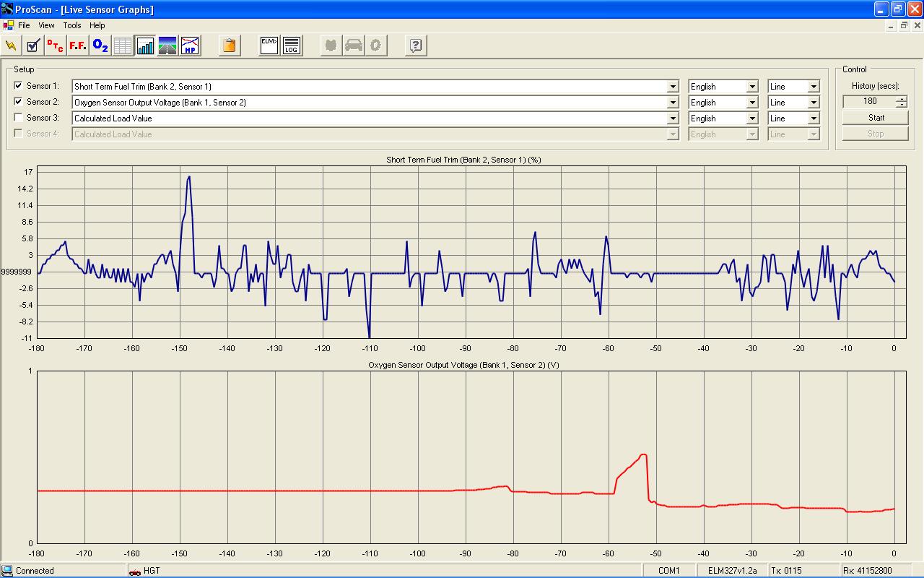Open Freeze Frame (F.F.) data view
Screen dimensions: 924x578
coord(78,46)
